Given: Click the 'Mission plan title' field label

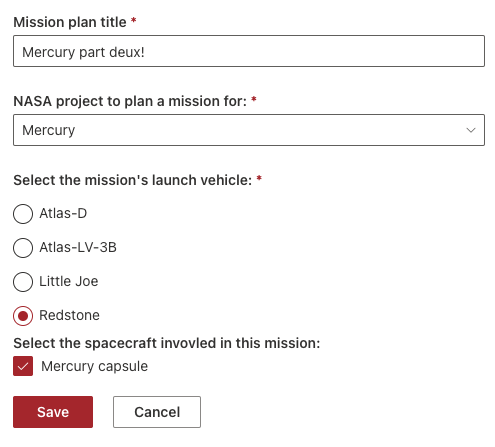Looking at the screenshot, I should (70, 22).
